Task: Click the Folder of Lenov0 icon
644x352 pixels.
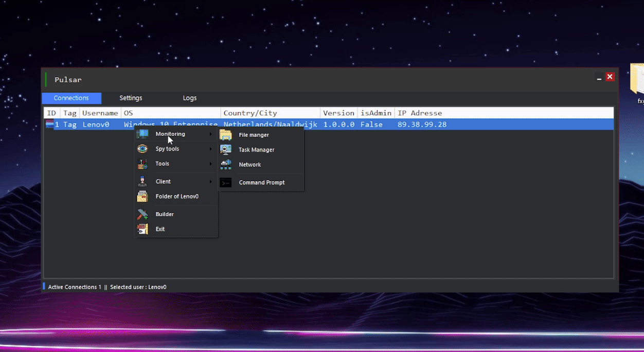Action: click(x=142, y=197)
